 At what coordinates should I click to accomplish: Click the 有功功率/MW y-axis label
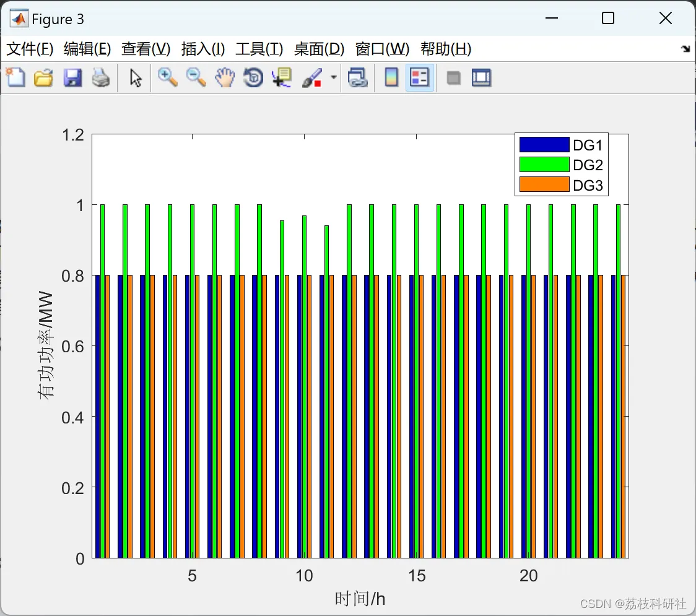[x=47, y=345]
